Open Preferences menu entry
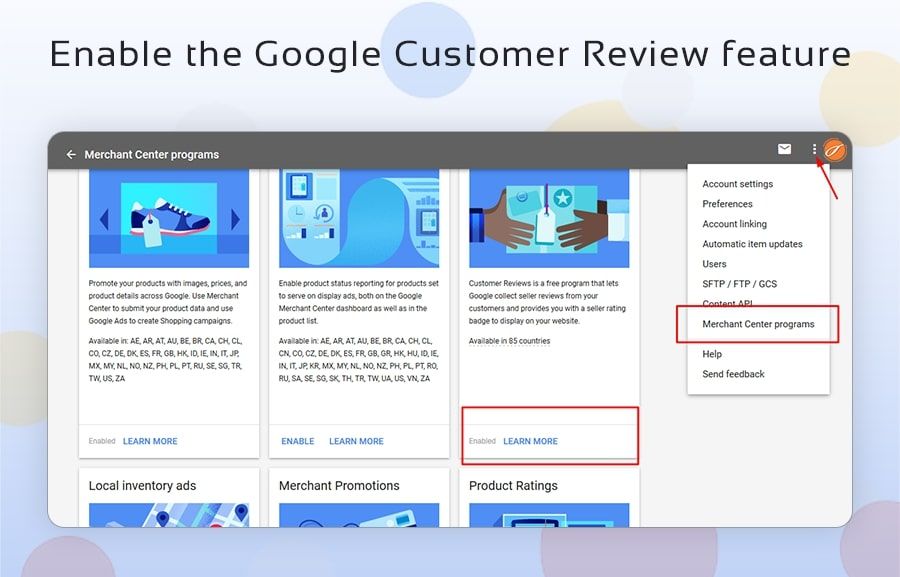 tap(727, 204)
